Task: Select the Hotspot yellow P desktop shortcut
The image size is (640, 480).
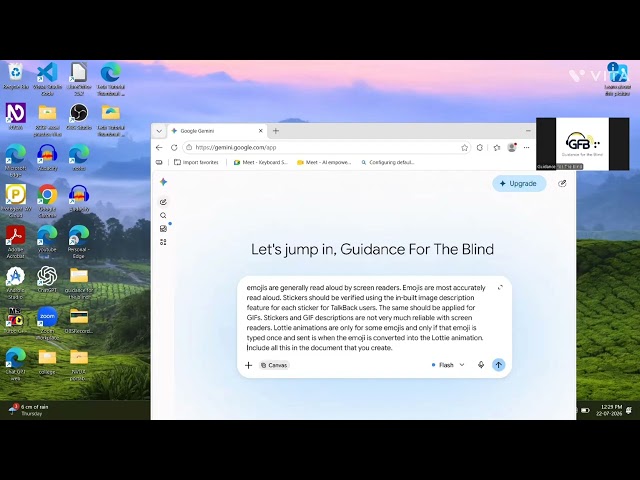Action: click(16, 201)
